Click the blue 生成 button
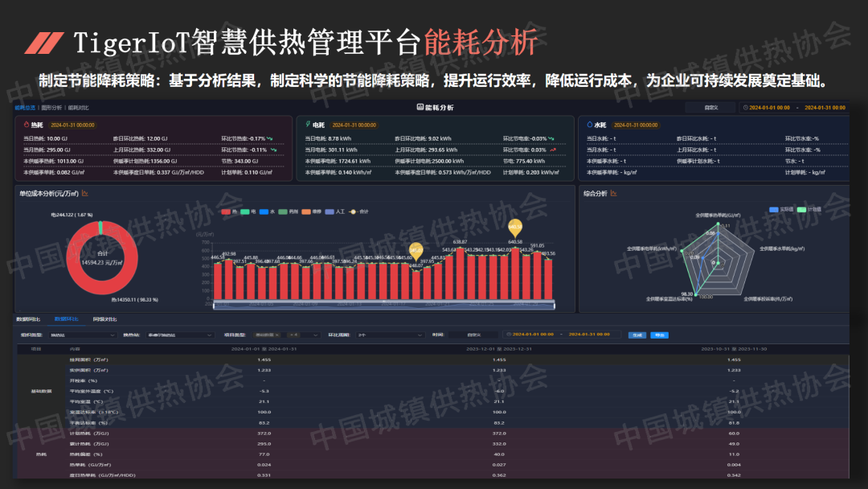868x489 pixels. click(x=636, y=335)
